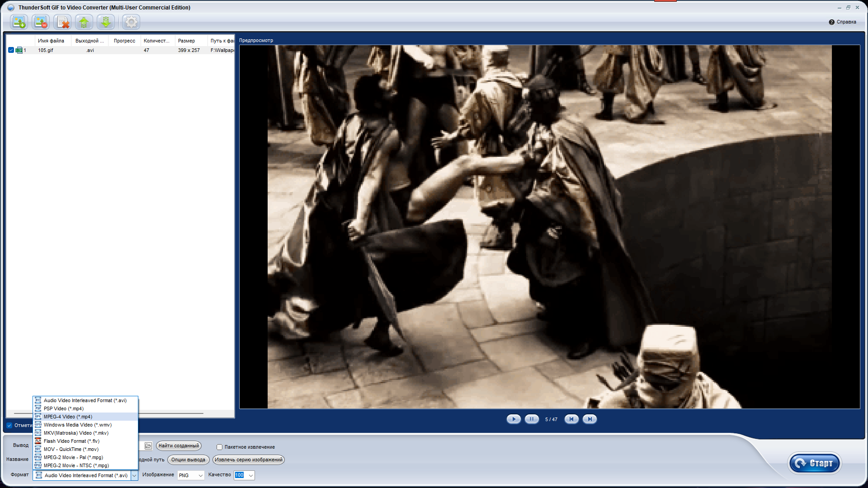This screenshot has height=488, width=868.
Task: Open the Изображение PNG dropdown
Action: [x=191, y=475]
